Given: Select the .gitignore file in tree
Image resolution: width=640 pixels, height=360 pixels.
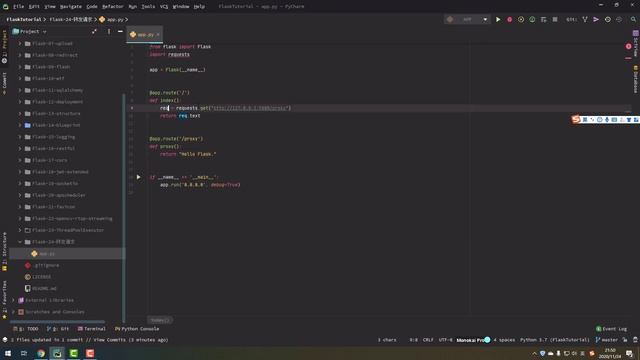Looking at the screenshot, I should tap(42, 265).
